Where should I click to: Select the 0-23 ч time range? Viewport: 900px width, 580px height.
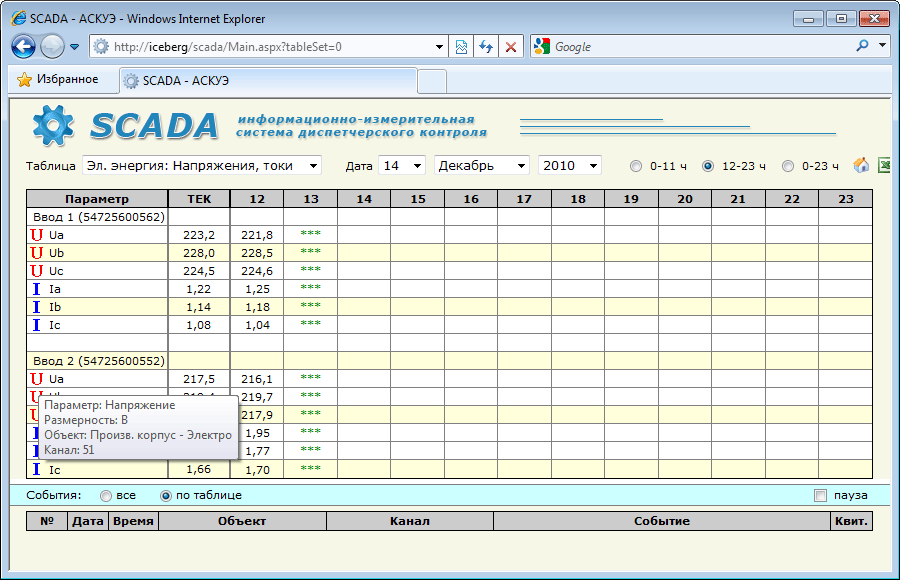click(x=788, y=166)
